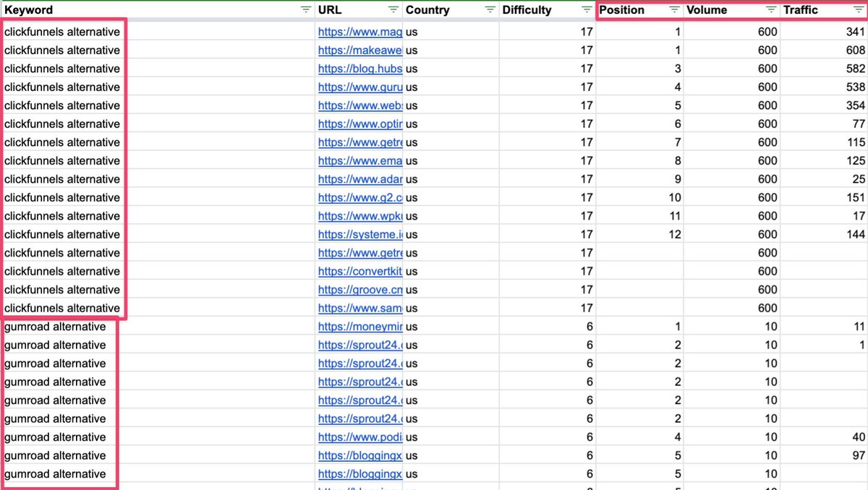This screenshot has width=868, height=490.
Task: Select traffic value 77
Action: 859,124
